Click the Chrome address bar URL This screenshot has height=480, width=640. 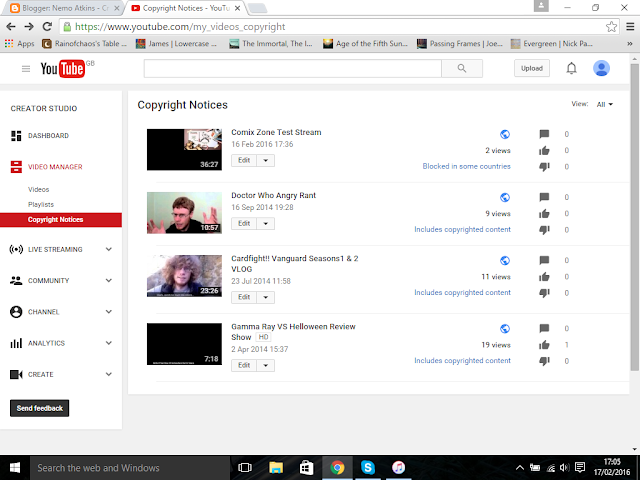click(x=180, y=27)
